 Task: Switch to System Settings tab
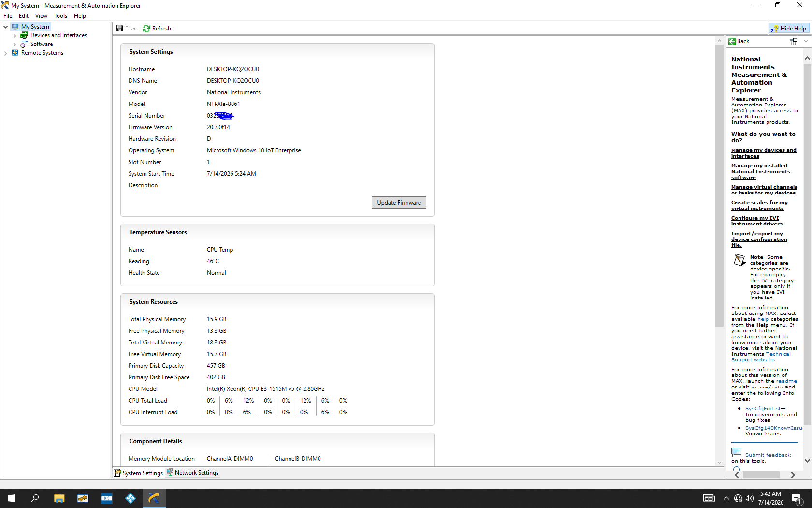(139, 473)
